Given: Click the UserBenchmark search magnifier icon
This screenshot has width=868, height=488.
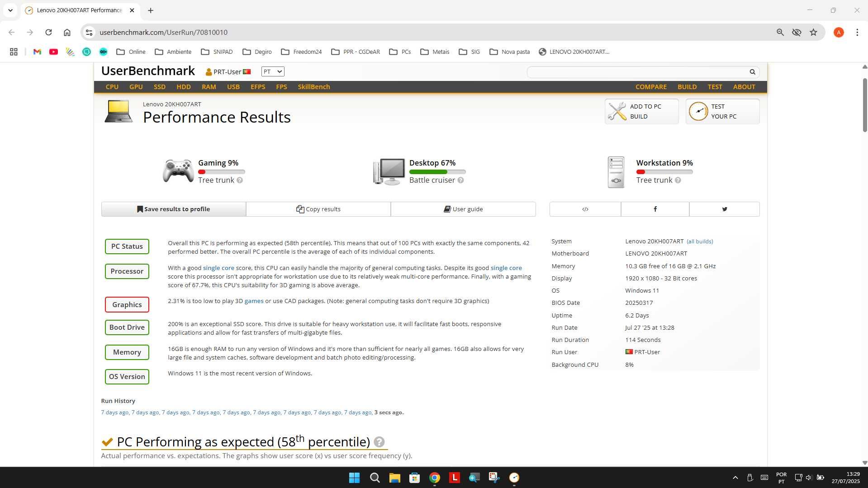Looking at the screenshot, I should [x=752, y=72].
